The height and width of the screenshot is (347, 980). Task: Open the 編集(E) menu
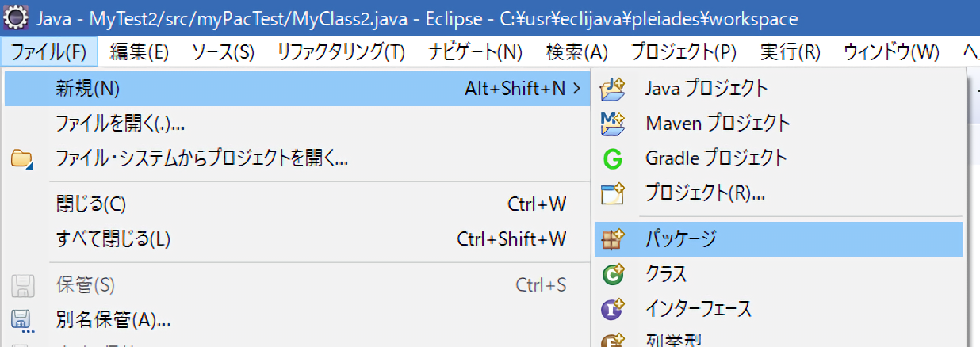pyautogui.click(x=140, y=52)
